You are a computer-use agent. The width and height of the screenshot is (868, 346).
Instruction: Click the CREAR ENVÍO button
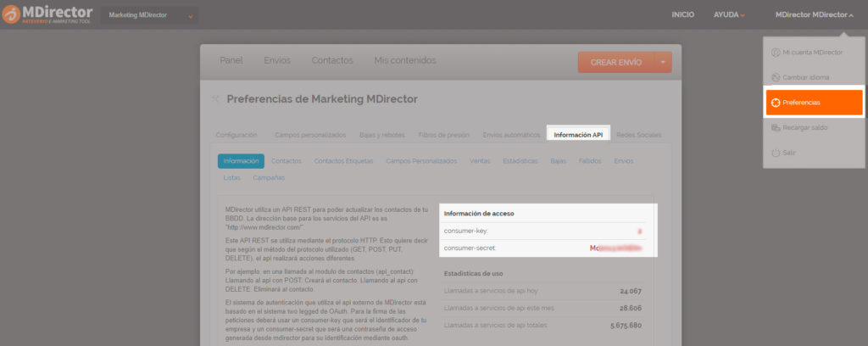(x=616, y=63)
